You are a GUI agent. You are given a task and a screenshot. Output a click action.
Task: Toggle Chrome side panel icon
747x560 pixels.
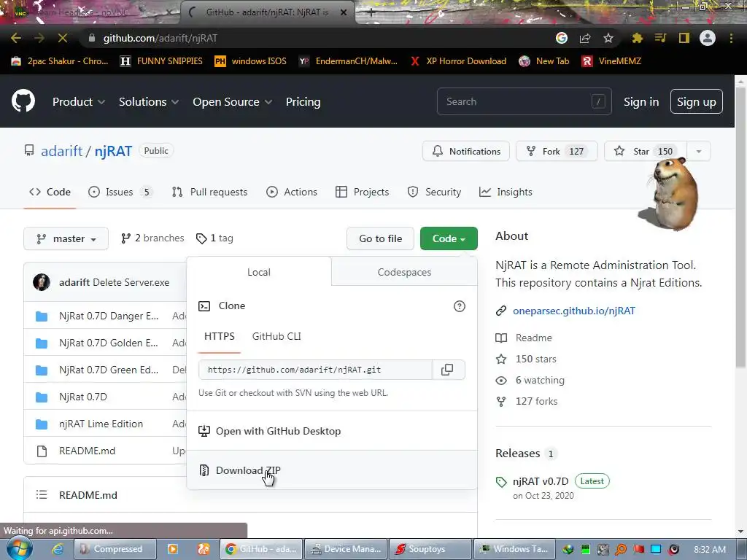pos(684,38)
